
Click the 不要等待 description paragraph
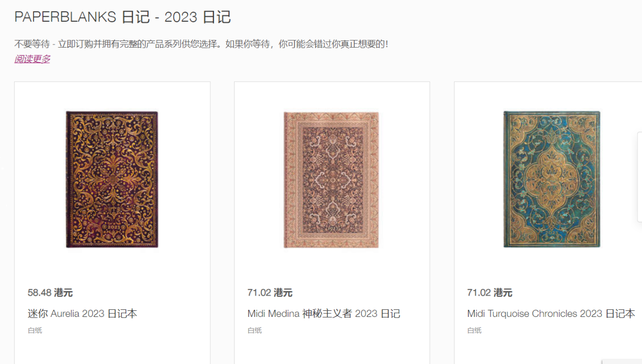pos(202,44)
